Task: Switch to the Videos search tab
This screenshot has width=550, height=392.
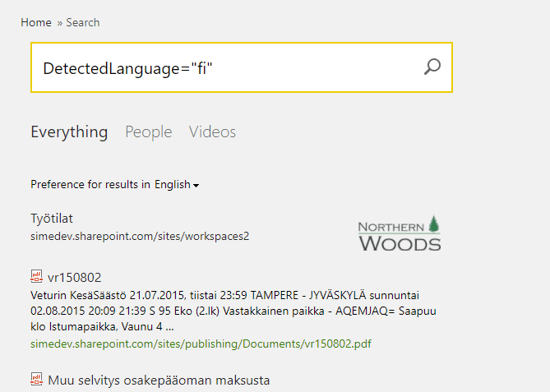Action: tap(212, 132)
